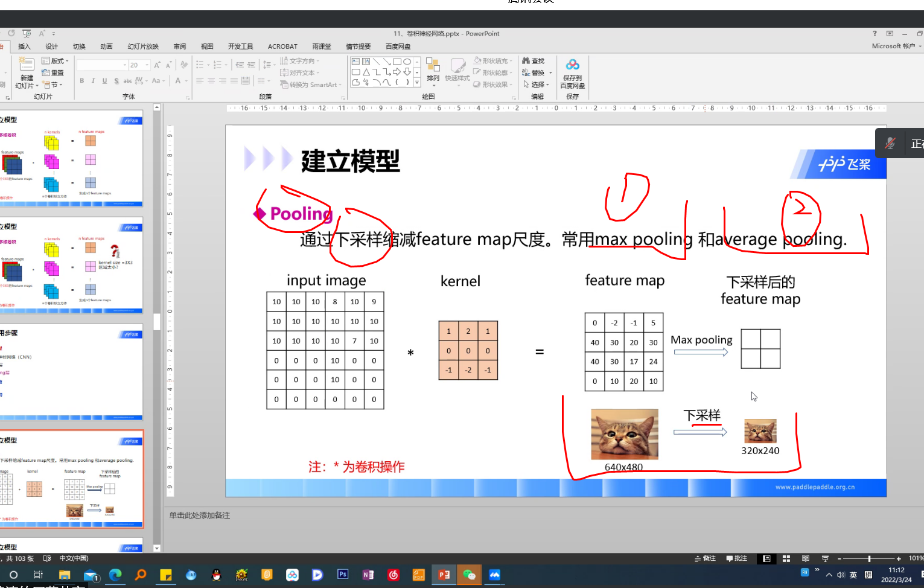
Task: Open character spacing (AV) dropdown
Action: click(141, 81)
